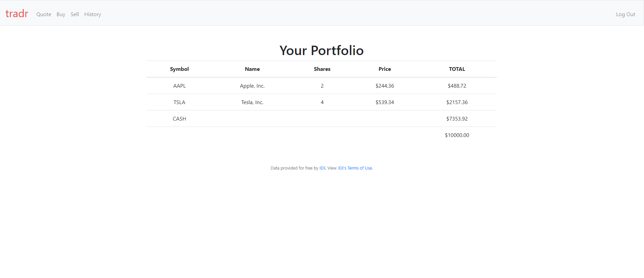Click the Tesla, Inc. name cell

(252, 102)
